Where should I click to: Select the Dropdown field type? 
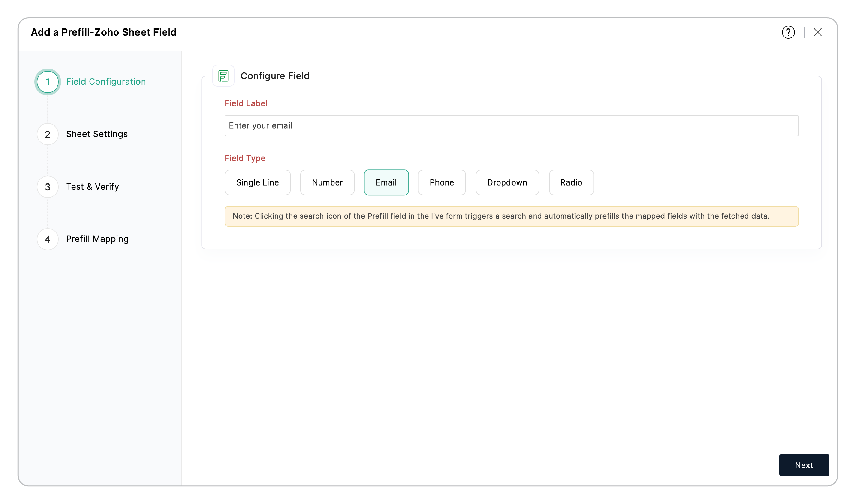coord(507,182)
